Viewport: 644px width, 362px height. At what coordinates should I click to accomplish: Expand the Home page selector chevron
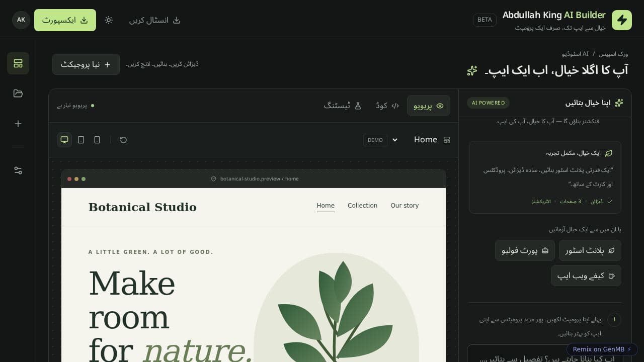tap(395, 140)
